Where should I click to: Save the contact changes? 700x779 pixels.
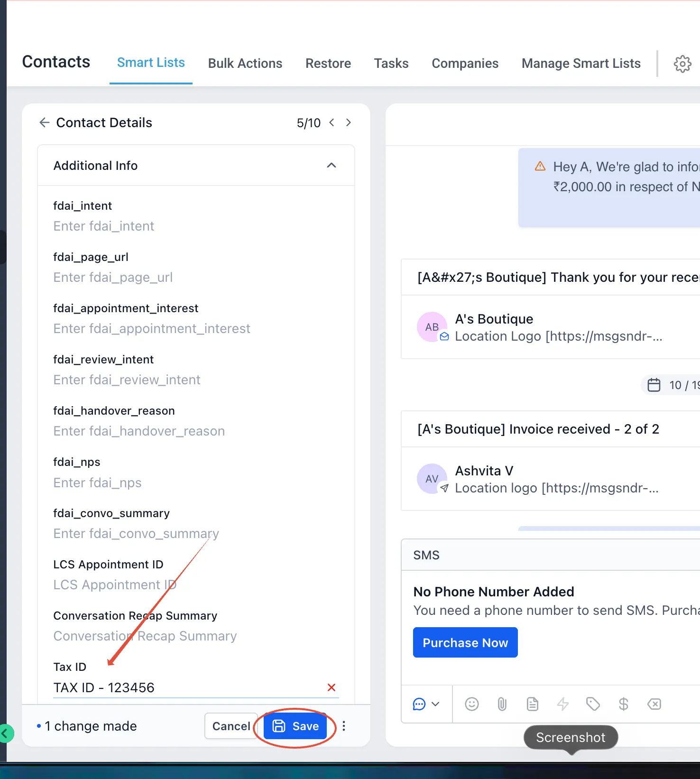pos(295,726)
